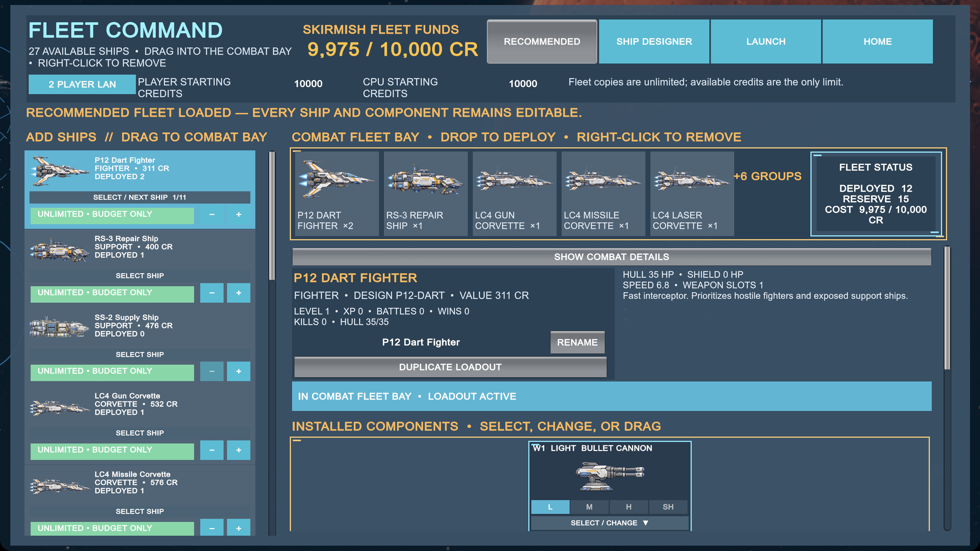Click Select / Next Ship 1/11 bar
980x551 pixels.
pos(140,197)
